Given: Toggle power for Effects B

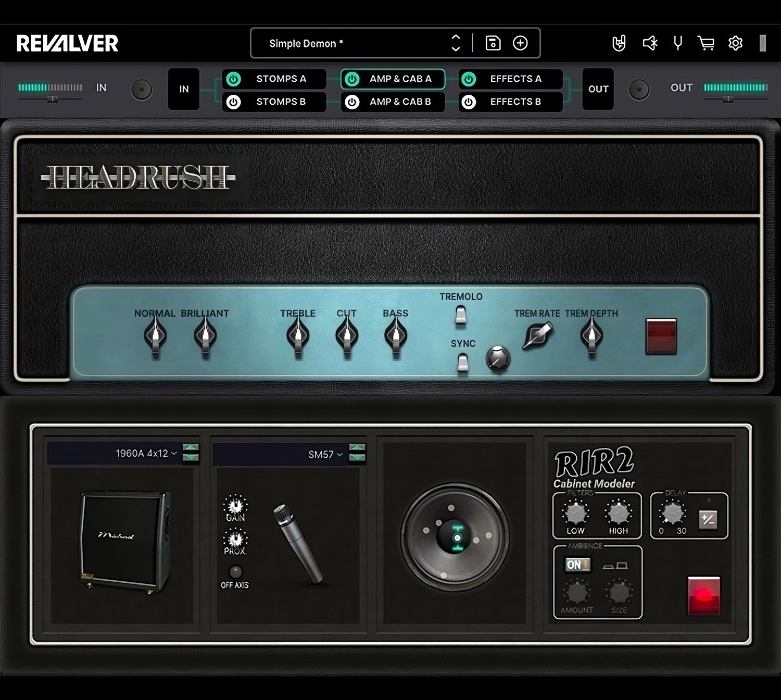Looking at the screenshot, I should tap(469, 102).
